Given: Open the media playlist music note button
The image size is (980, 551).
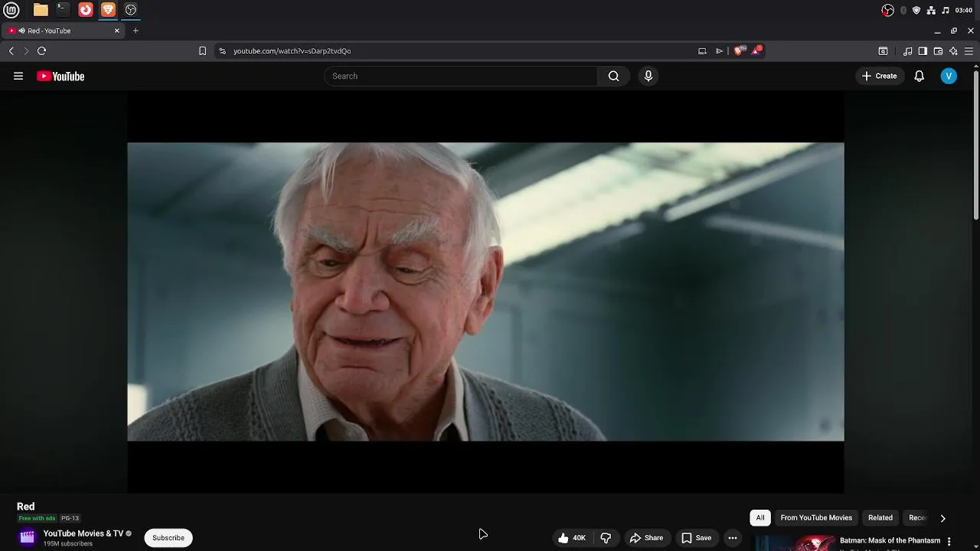Looking at the screenshot, I should (x=908, y=51).
